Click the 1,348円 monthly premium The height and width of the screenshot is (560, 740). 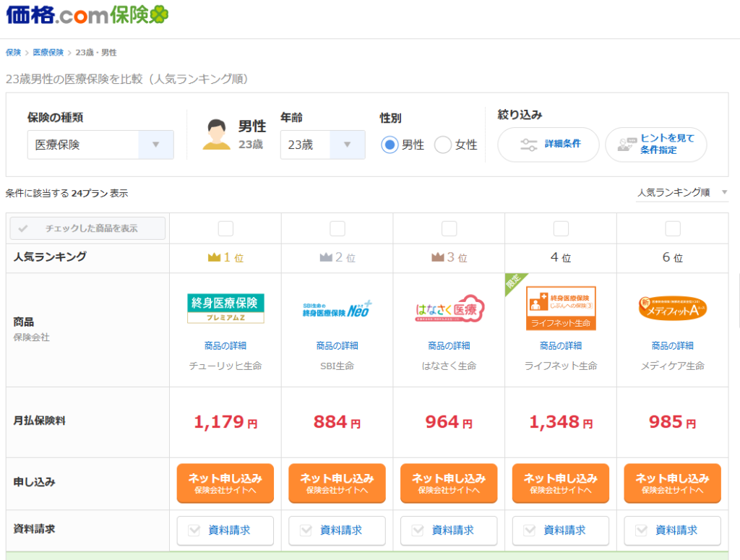click(x=561, y=422)
